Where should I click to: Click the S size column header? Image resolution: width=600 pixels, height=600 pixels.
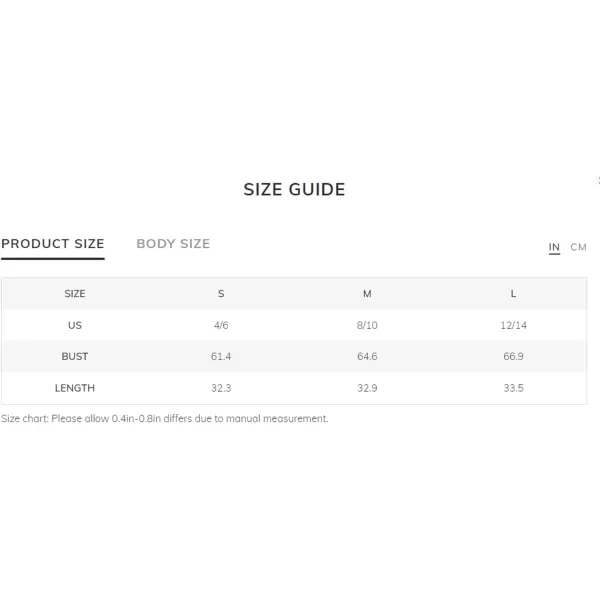click(x=221, y=294)
